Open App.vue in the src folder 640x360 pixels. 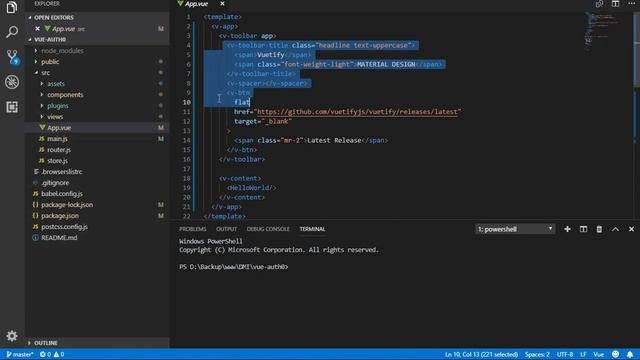tap(59, 128)
